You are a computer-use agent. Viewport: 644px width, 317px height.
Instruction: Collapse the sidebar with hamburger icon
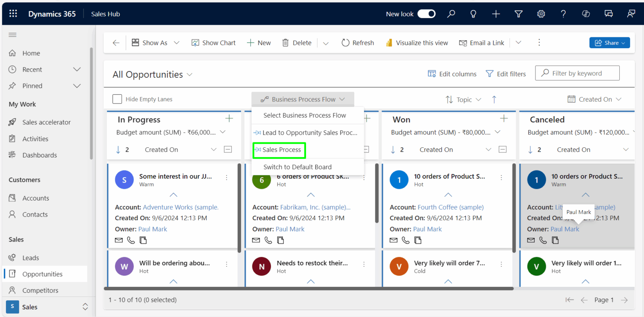pos(13,35)
